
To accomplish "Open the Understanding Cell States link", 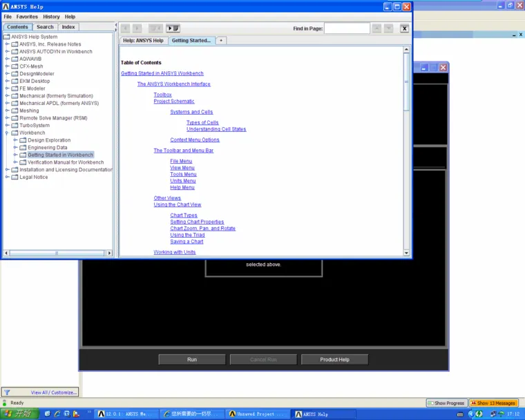I will 216,129.
